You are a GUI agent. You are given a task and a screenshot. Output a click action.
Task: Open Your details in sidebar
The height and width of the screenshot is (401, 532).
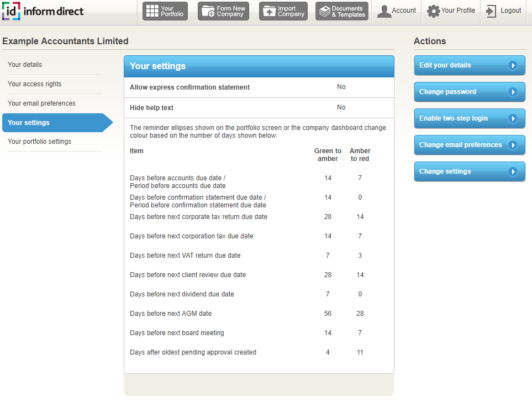pyautogui.click(x=25, y=65)
